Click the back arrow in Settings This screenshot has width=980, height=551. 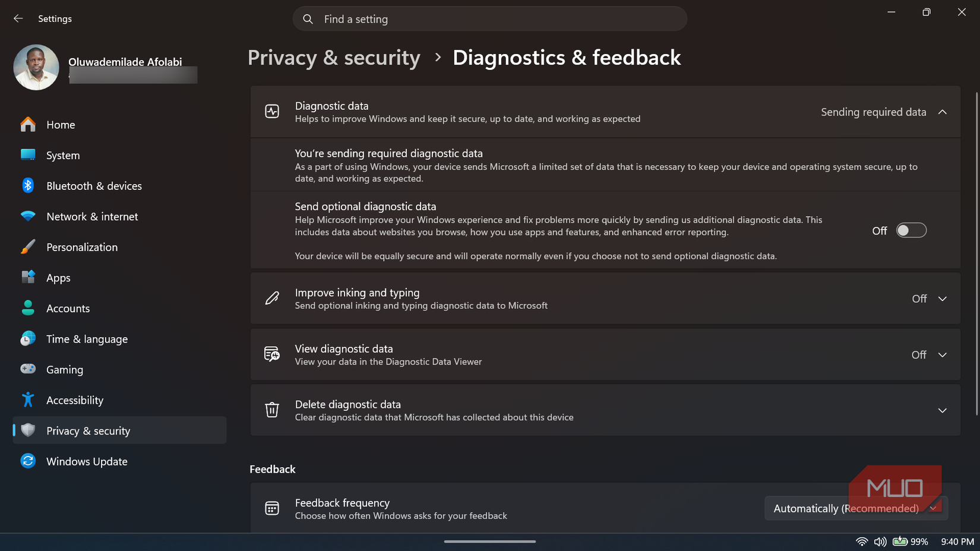click(x=18, y=18)
